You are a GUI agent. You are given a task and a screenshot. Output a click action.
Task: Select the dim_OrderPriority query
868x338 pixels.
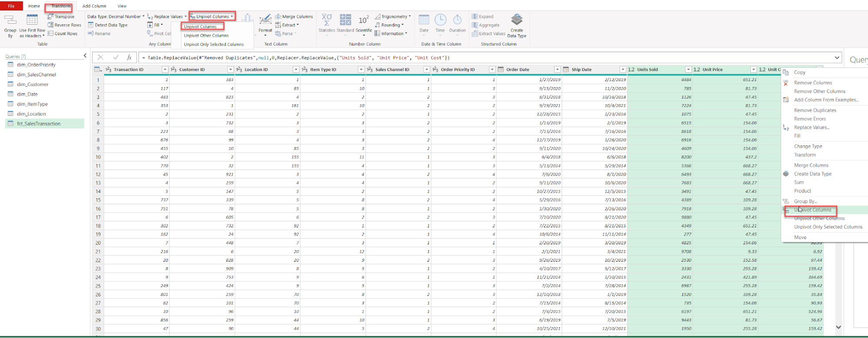click(x=36, y=65)
